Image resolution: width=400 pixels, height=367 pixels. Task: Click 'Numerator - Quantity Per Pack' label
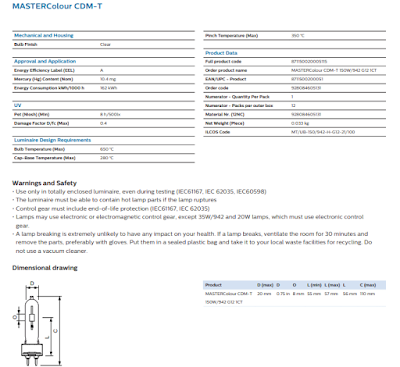(237, 97)
